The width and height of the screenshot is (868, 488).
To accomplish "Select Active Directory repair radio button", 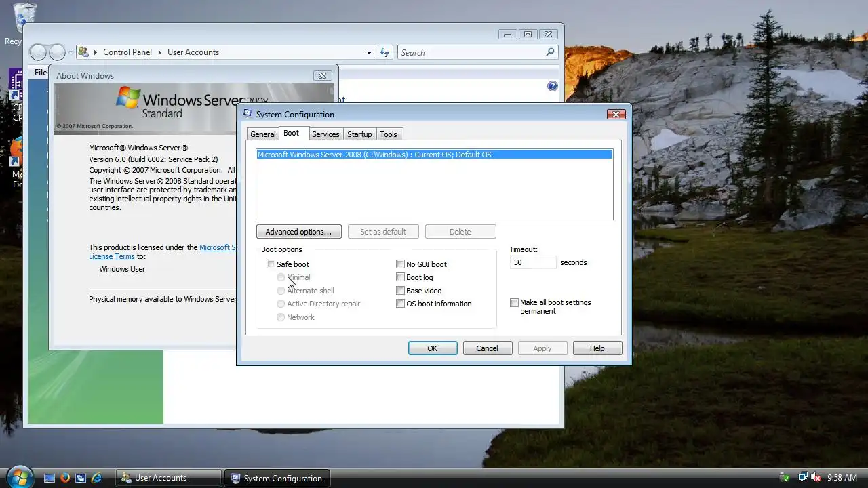I will click(x=281, y=304).
